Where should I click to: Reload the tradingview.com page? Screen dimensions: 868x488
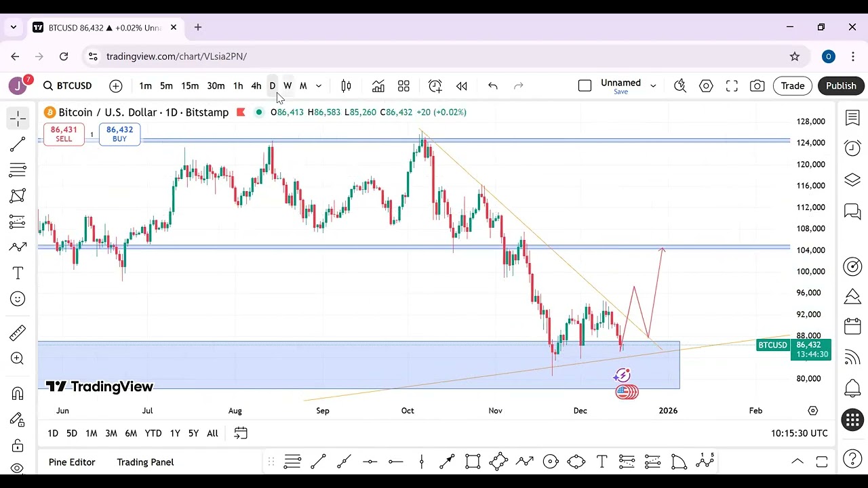64,56
